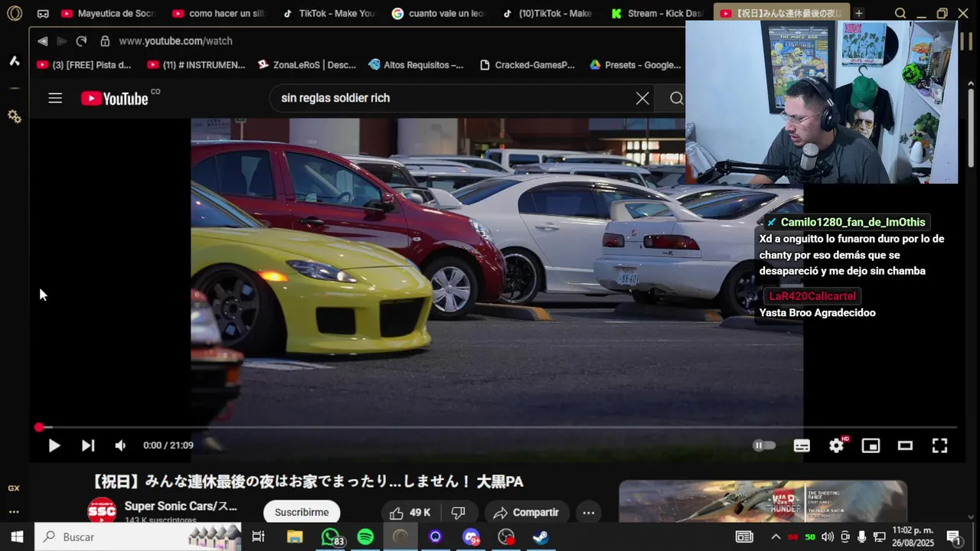Click the Compartir share button
Image resolution: width=980 pixels, height=551 pixels.
point(526,512)
